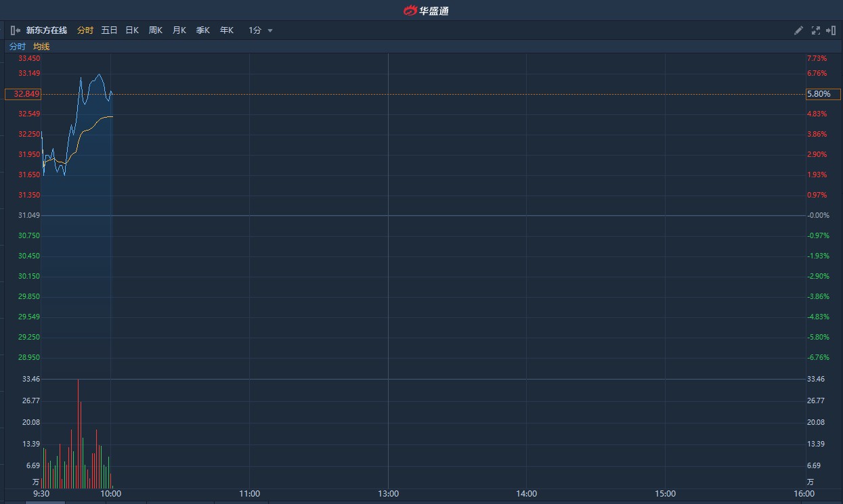Click the 16:00 time axis label
This screenshot has height=504, width=843.
(x=804, y=494)
